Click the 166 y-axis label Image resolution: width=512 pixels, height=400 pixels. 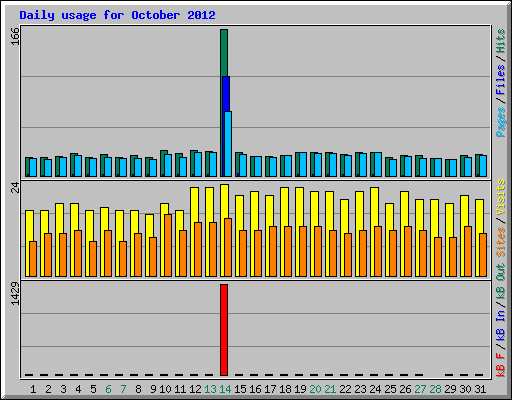click(15, 36)
